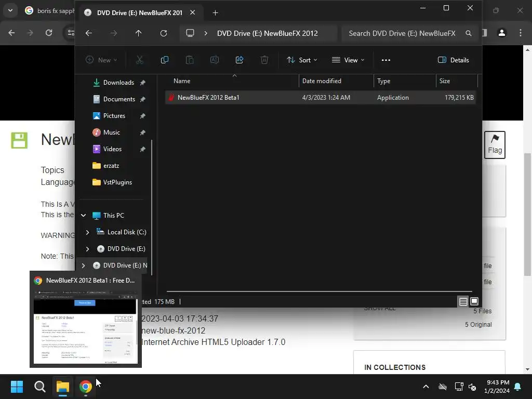Viewport: 532px width, 399px height.
Task: Click the 4/3/2023 1:24 AM date cell
Action: tap(326, 97)
